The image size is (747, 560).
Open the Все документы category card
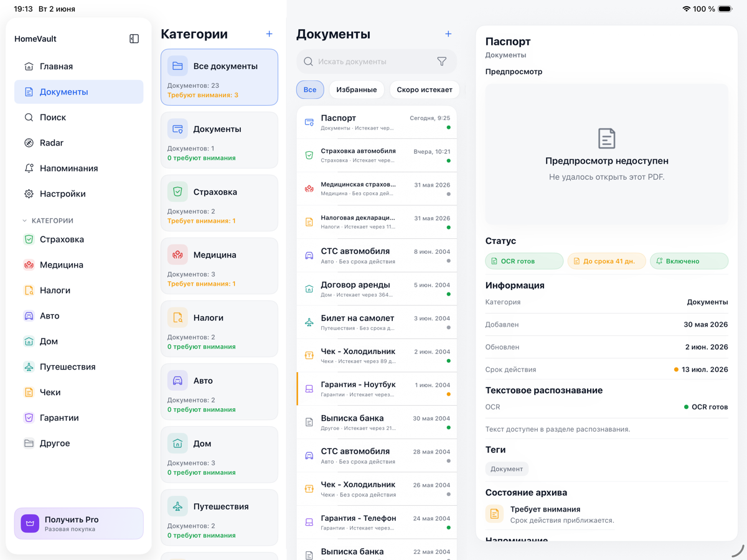click(x=219, y=77)
